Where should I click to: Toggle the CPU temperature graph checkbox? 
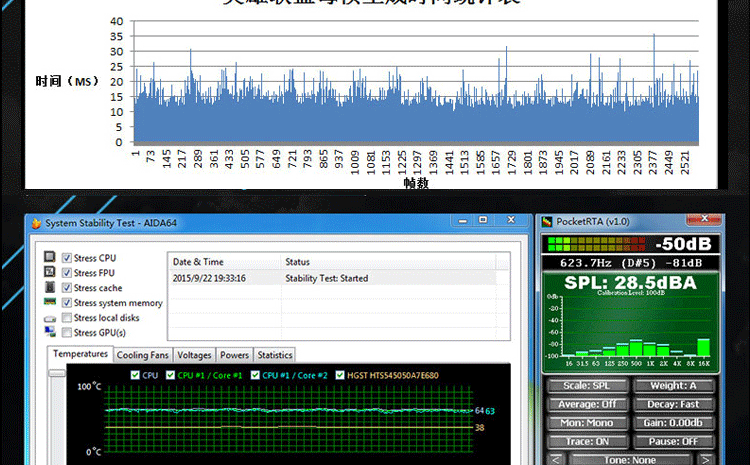pyautogui.click(x=135, y=375)
